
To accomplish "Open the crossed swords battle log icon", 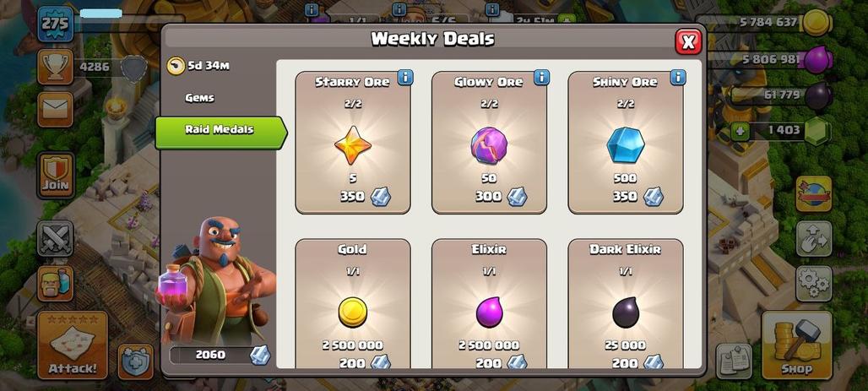I will 56,238.
